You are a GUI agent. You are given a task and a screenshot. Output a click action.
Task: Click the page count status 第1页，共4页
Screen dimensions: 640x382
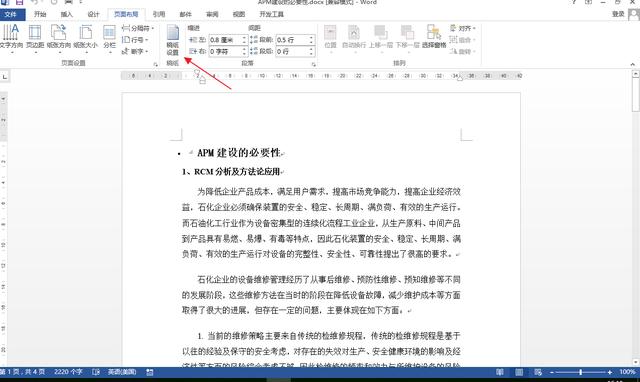pyautogui.click(x=23, y=372)
